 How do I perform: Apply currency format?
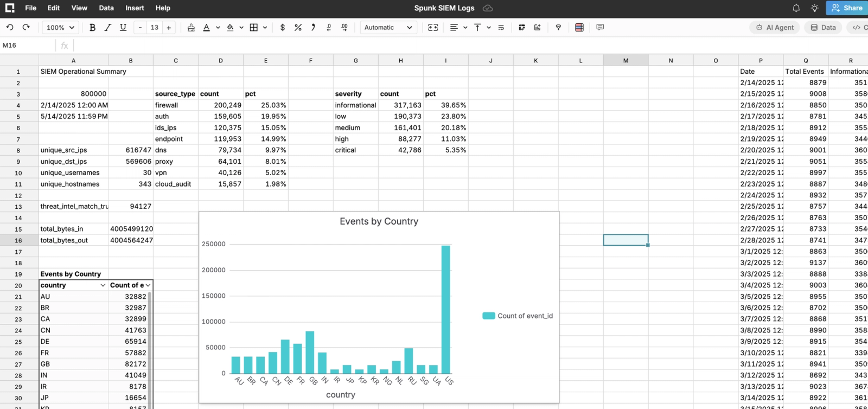click(282, 27)
